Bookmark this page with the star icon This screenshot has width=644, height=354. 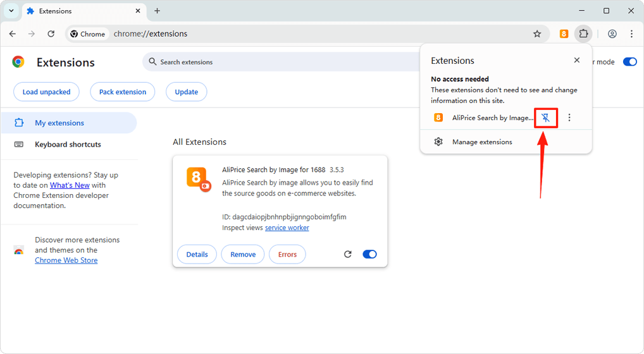537,34
